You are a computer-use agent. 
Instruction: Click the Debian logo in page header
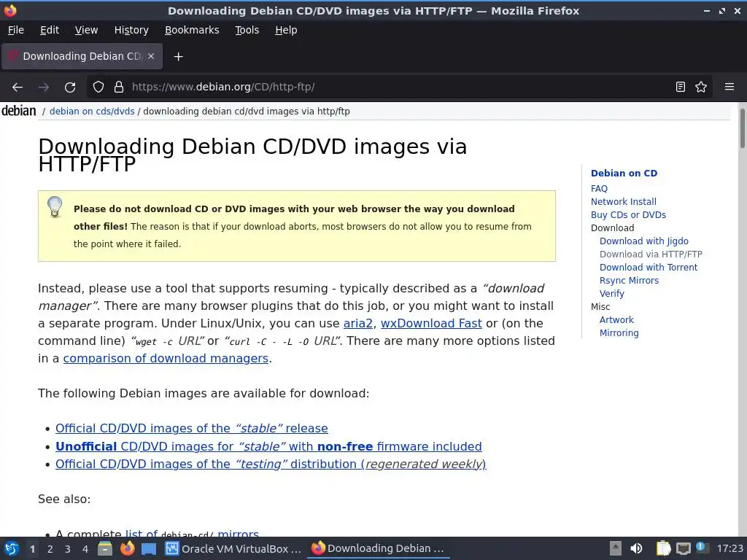coord(18,111)
